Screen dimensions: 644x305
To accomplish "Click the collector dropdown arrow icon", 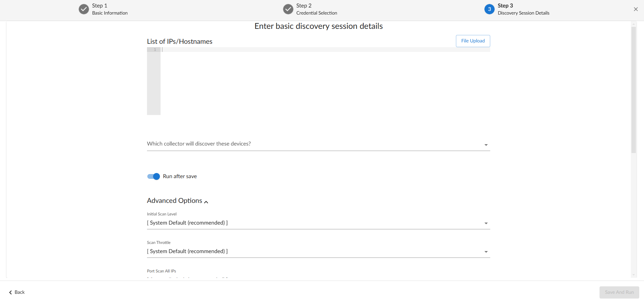I will pyautogui.click(x=486, y=145).
